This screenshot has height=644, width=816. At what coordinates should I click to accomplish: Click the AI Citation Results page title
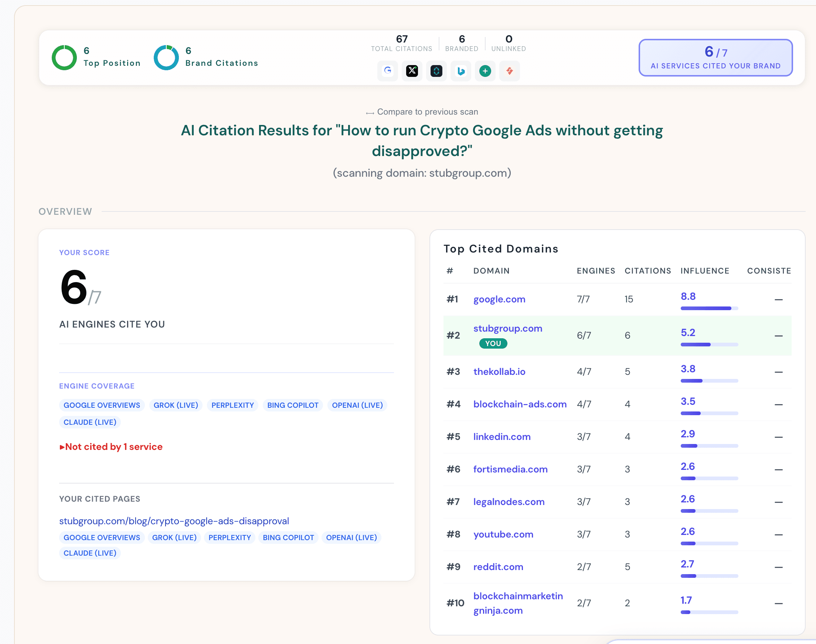[x=422, y=140]
